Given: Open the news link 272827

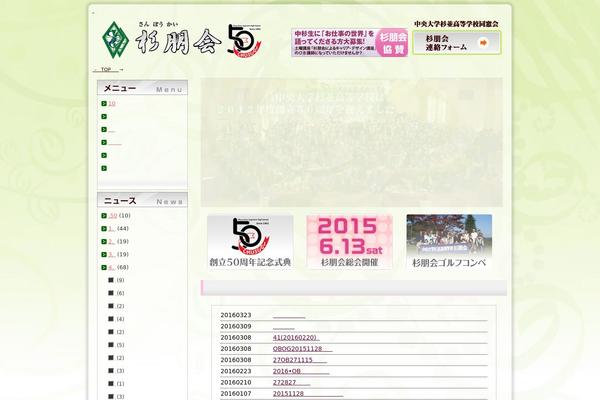Looking at the screenshot, I should click(291, 382).
